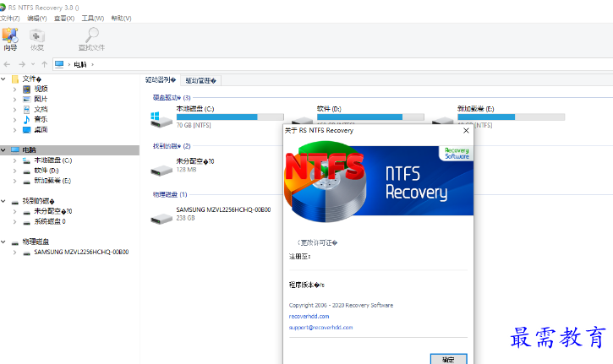
Task: Select 系统磁盘 0 in tree
Action: pyautogui.click(x=50, y=221)
